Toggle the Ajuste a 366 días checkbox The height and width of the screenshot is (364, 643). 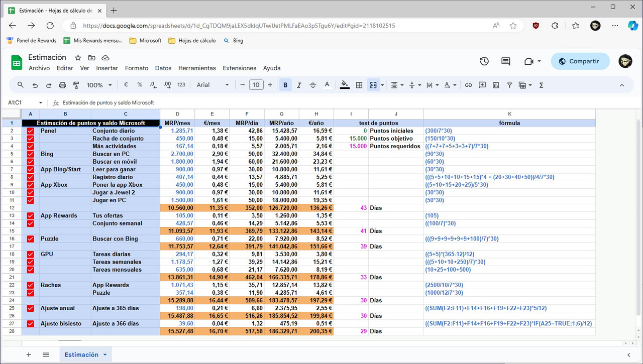pos(31,324)
